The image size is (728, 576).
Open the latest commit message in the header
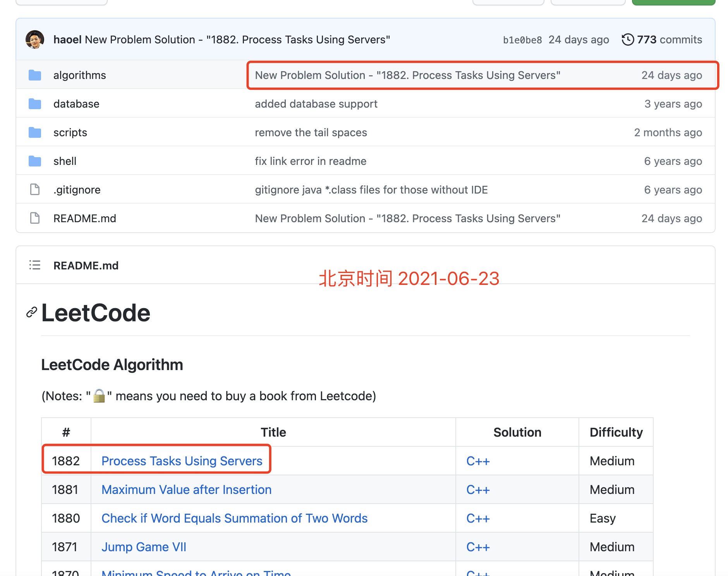point(237,39)
